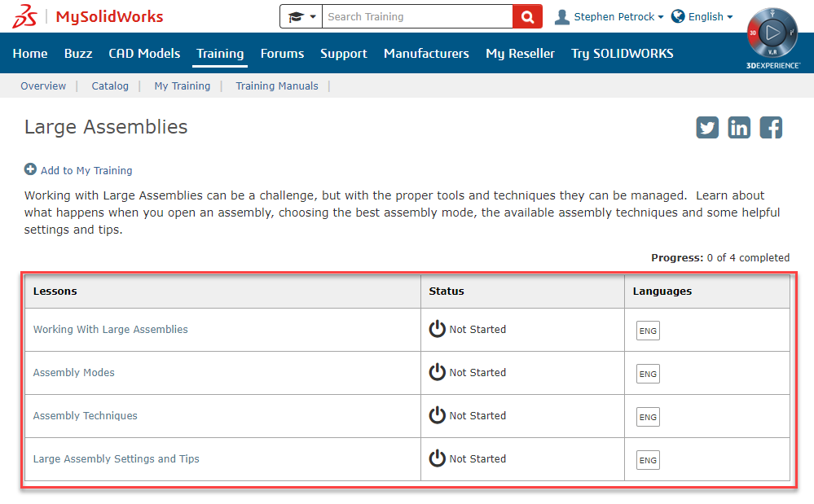Click Not Started text in Assembly Techniques row

pyautogui.click(x=477, y=415)
